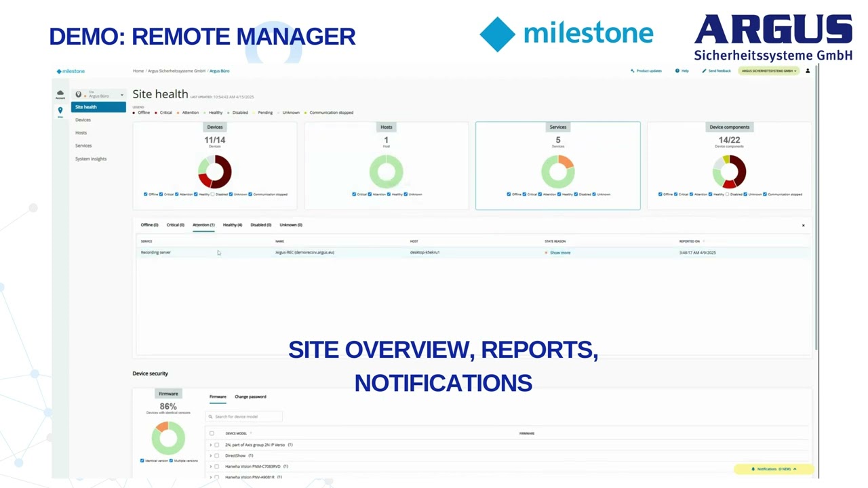Click the Hosts donut chart
The image size is (868, 488).
pos(387,171)
